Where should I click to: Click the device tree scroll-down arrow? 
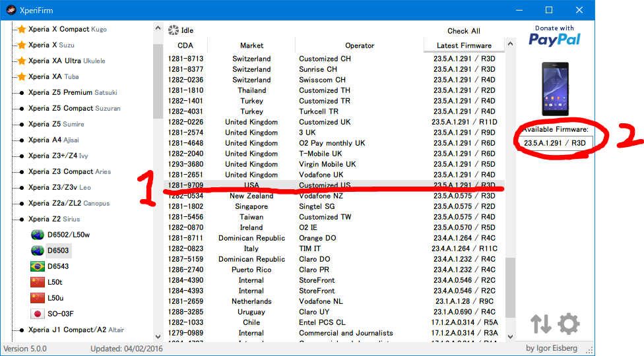(x=158, y=337)
